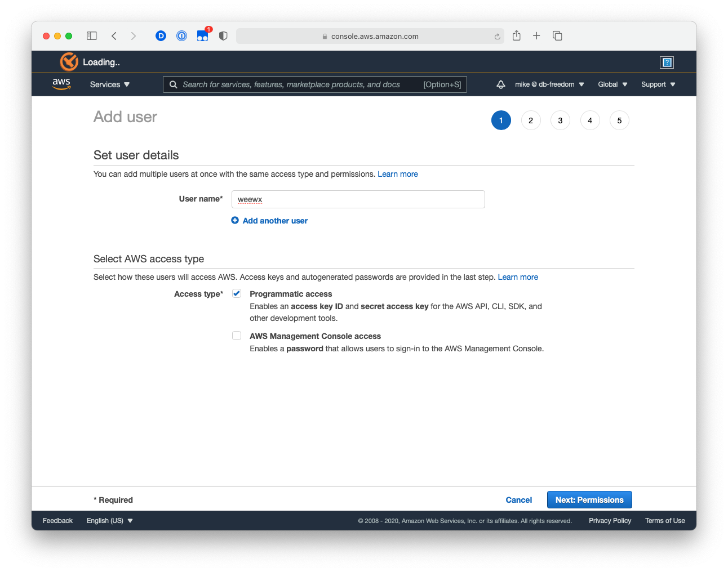Open Learn more under Set user details

398,174
